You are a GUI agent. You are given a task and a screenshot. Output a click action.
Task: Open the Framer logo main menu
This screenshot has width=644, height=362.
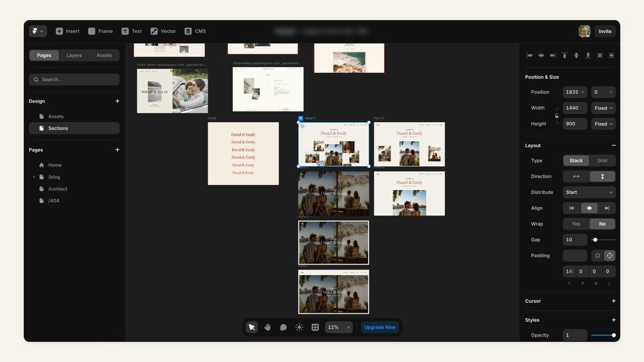click(x=38, y=31)
